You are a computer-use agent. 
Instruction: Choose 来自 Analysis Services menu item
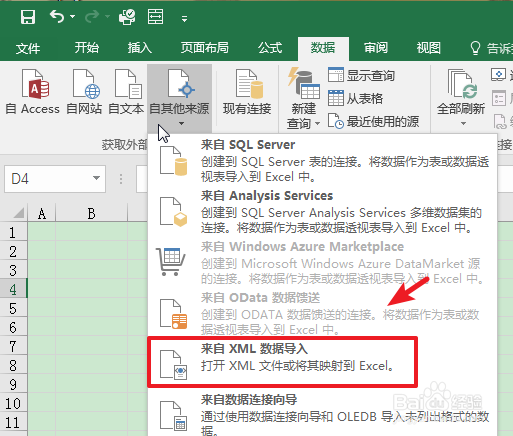(x=322, y=211)
